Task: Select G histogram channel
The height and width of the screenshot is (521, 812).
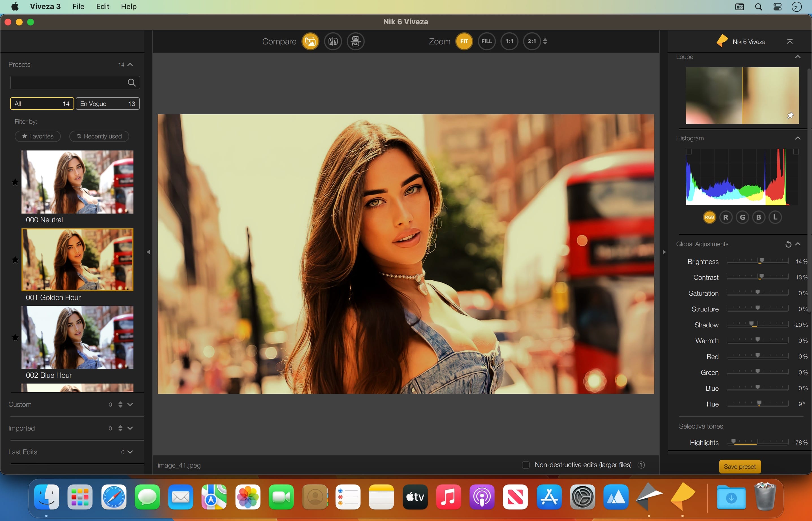Action: pos(742,217)
